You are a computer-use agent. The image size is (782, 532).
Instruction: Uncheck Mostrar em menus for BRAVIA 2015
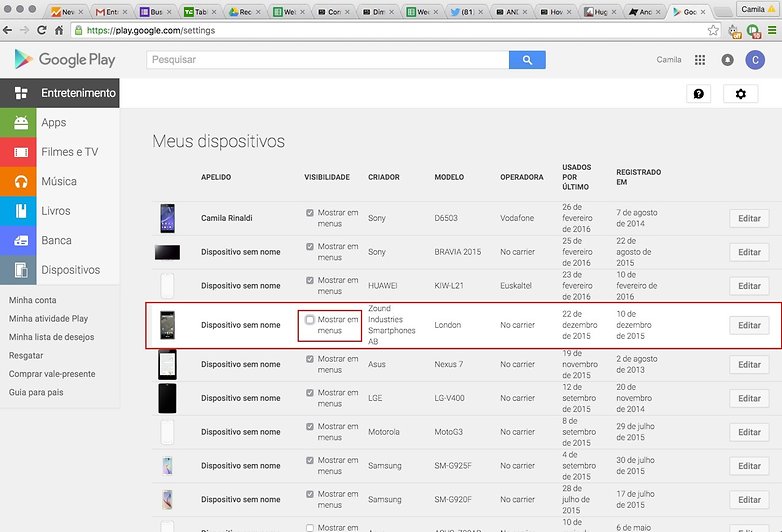pyautogui.click(x=310, y=247)
